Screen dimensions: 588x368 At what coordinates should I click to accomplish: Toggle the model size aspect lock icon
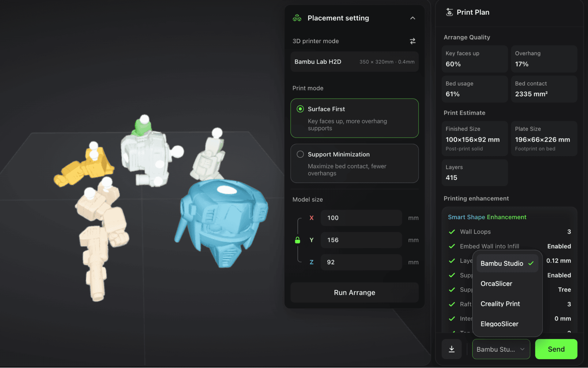pyautogui.click(x=297, y=240)
